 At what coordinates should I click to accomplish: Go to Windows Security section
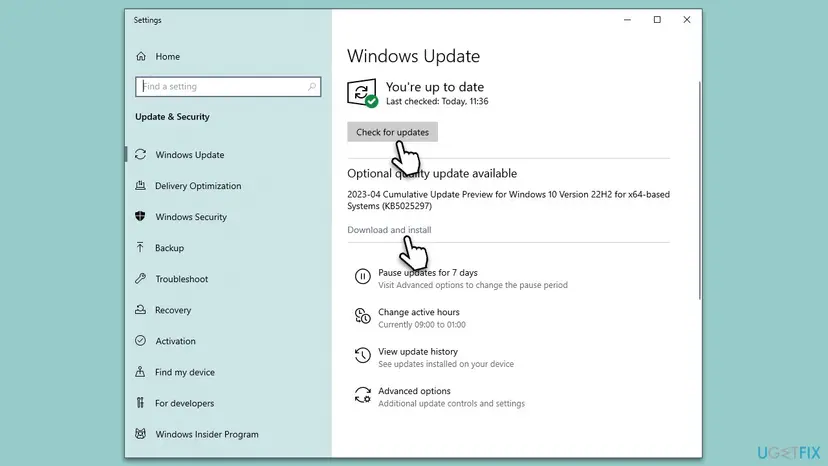coord(191,217)
